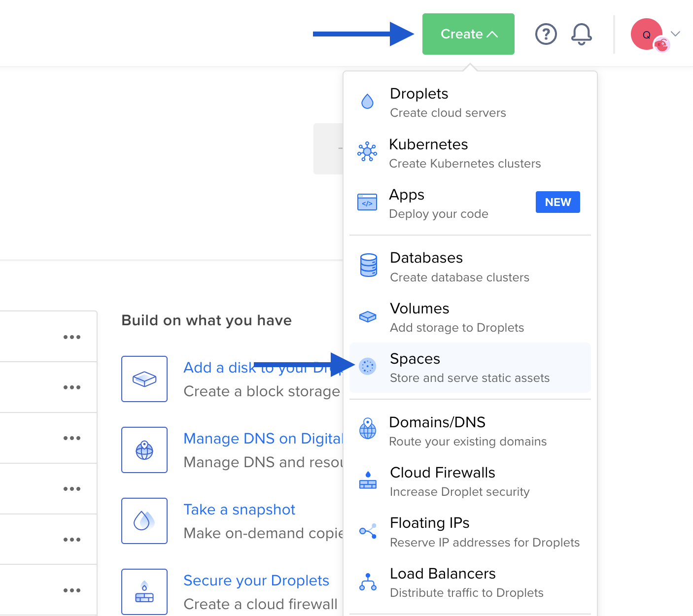The image size is (693, 616).
Task: Open help via the question mark icon
Action: coord(546,34)
